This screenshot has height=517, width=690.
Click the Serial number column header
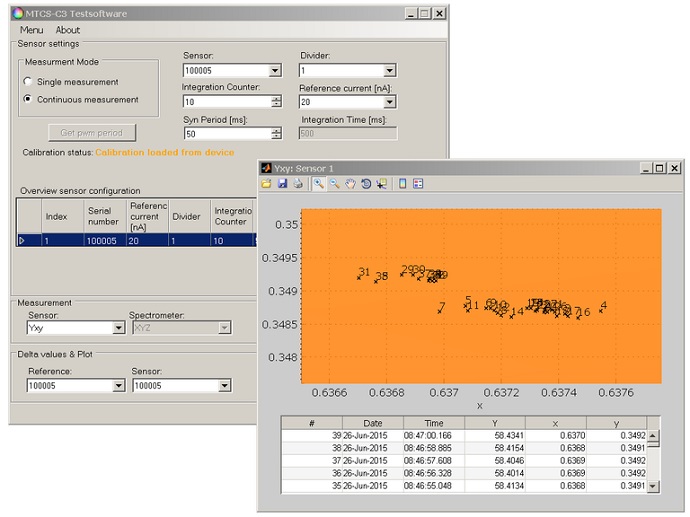coord(105,216)
